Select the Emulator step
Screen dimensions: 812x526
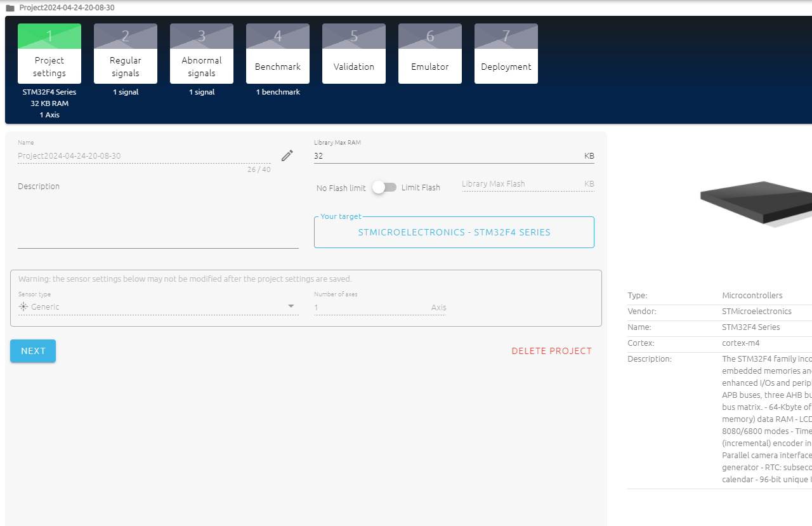point(429,53)
